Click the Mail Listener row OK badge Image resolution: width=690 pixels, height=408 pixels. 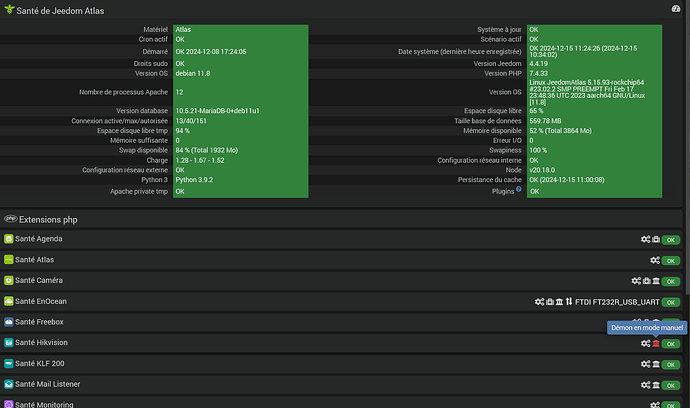pos(671,385)
